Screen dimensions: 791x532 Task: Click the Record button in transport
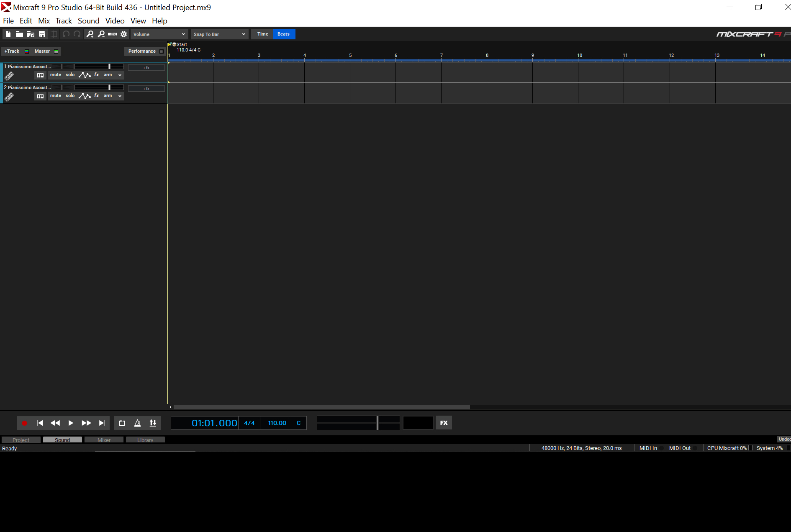point(24,423)
